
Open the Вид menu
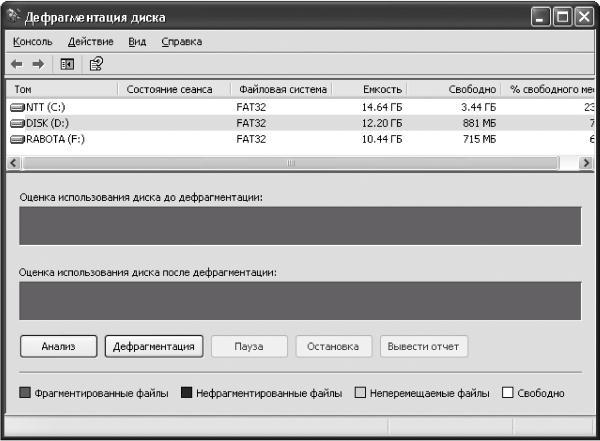(x=137, y=42)
